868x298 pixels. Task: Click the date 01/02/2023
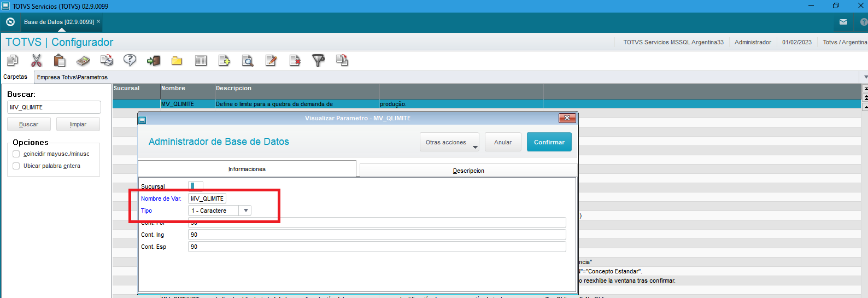(x=797, y=42)
